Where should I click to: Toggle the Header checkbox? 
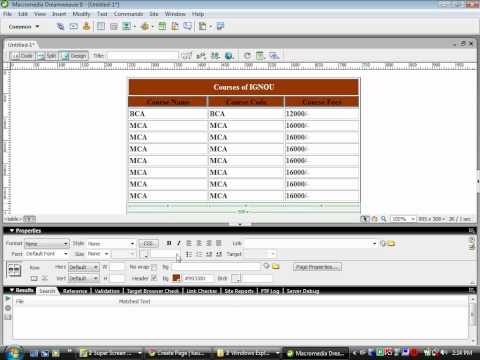point(154,278)
